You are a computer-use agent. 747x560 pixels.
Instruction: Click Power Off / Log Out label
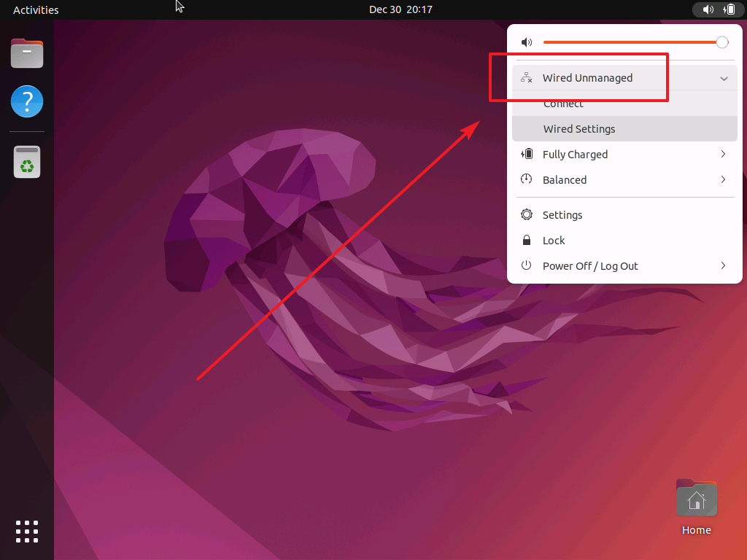tap(590, 265)
